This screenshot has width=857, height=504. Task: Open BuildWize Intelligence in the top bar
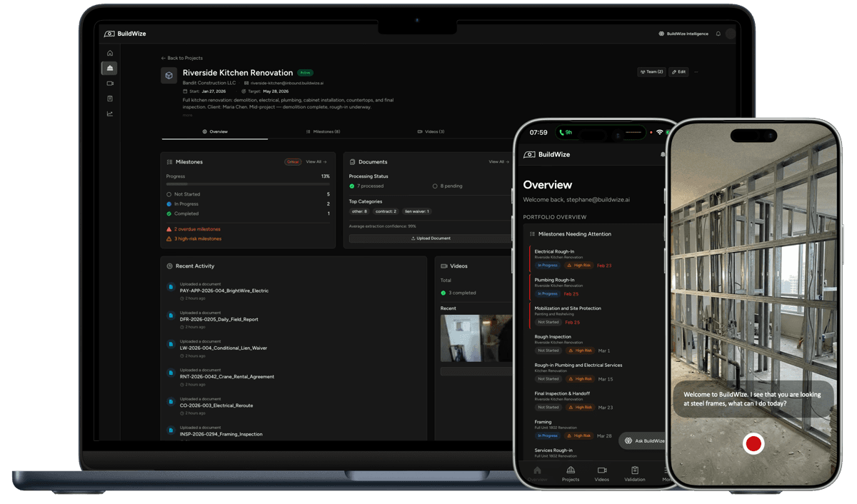click(682, 34)
